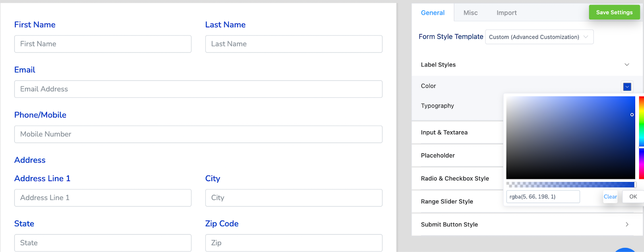This screenshot has height=252, width=644.
Task: Expand Radio & Checkbox Style section
Action: coord(455,178)
